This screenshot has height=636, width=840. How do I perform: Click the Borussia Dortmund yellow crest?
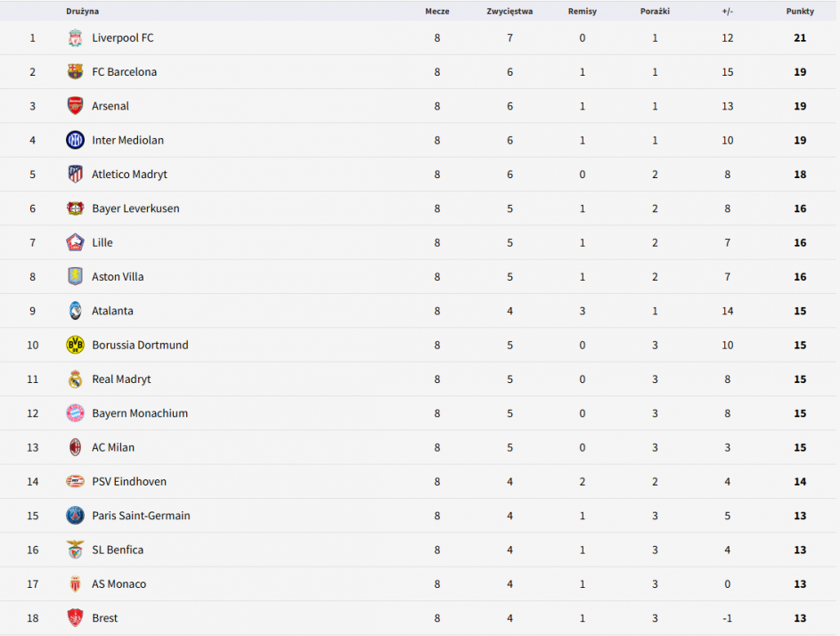[x=76, y=345]
